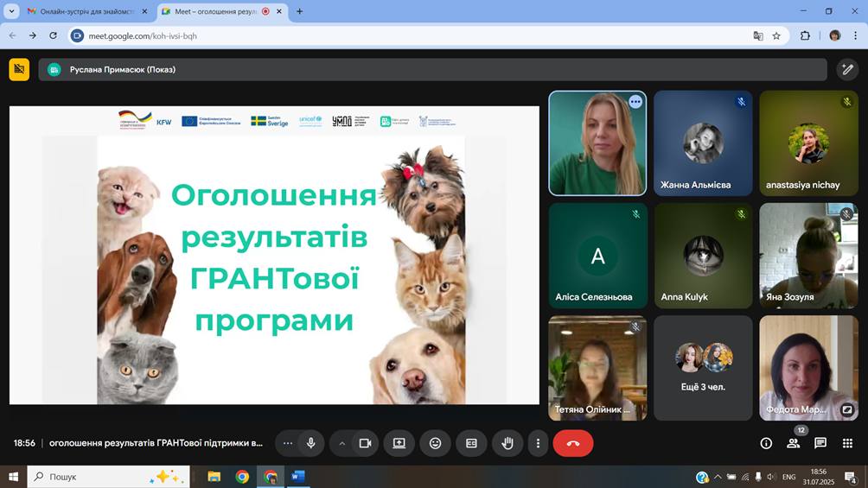The height and width of the screenshot is (488, 868).
Task: Open the vertical three-dot more options menu
Action: [538, 443]
